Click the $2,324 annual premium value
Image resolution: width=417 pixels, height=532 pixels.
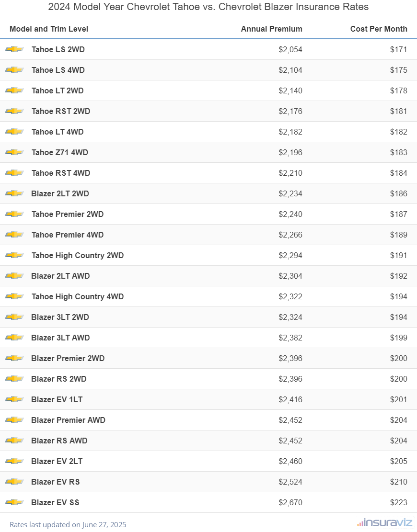[x=290, y=317]
